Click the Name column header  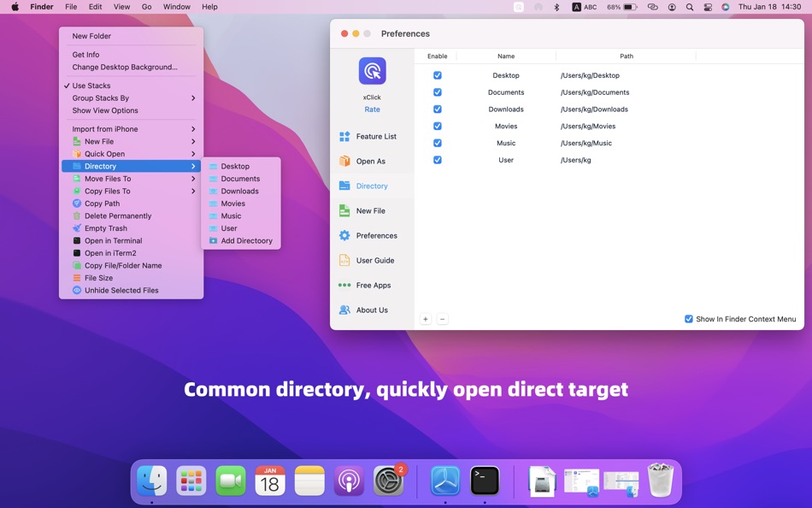[x=506, y=56]
